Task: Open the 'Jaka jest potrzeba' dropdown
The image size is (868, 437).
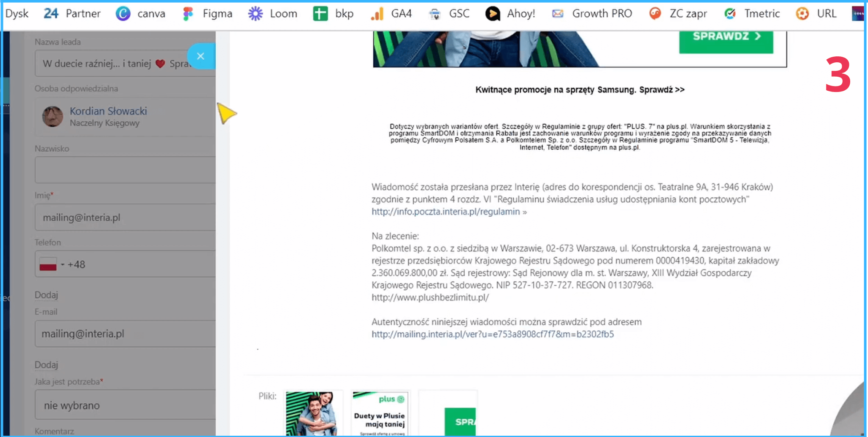Action: coord(125,405)
